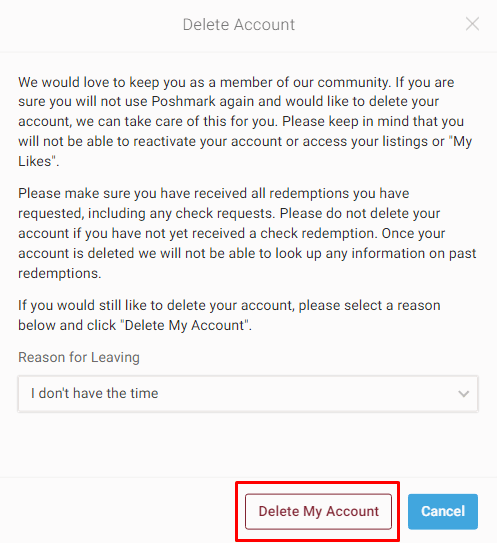Cancel the account deletion
The height and width of the screenshot is (543, 497).
coord(443,511)
